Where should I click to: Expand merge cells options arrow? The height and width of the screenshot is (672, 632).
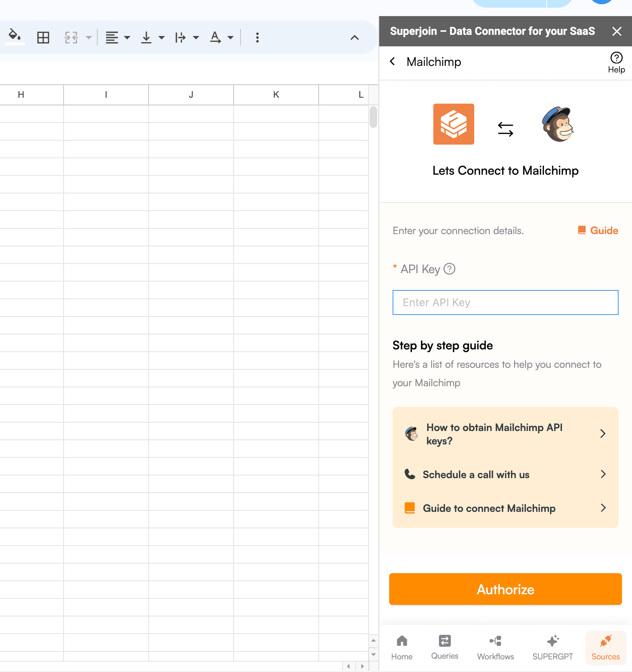(89, 38)
